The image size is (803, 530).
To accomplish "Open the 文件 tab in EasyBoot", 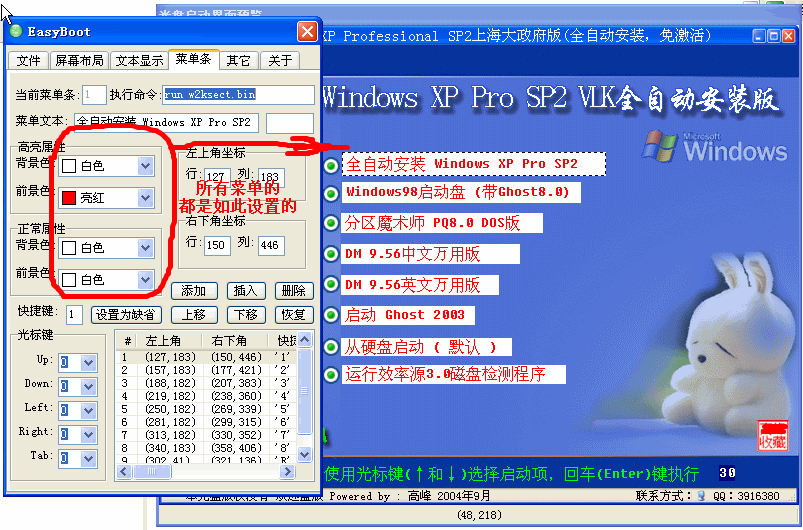I will point(28,60).
